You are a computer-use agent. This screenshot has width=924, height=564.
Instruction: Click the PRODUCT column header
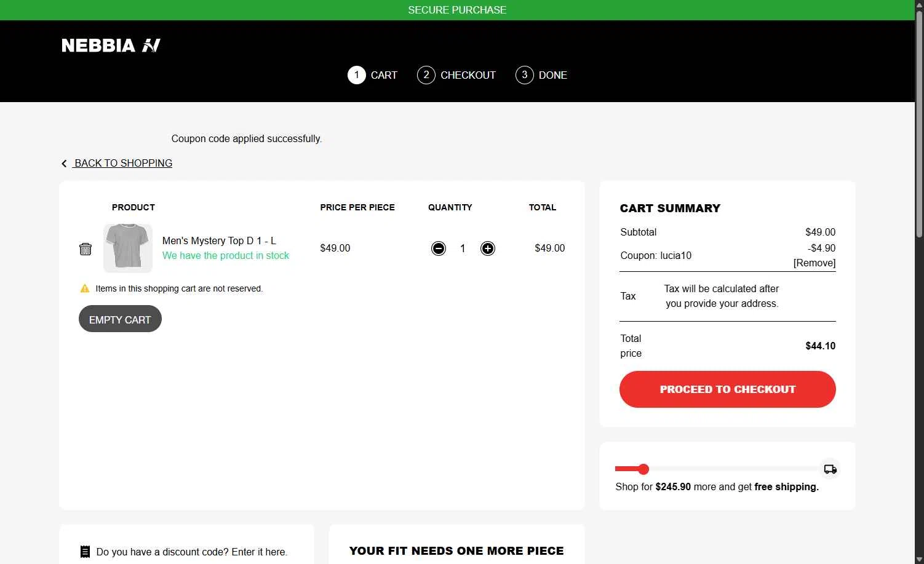(133, 207)
